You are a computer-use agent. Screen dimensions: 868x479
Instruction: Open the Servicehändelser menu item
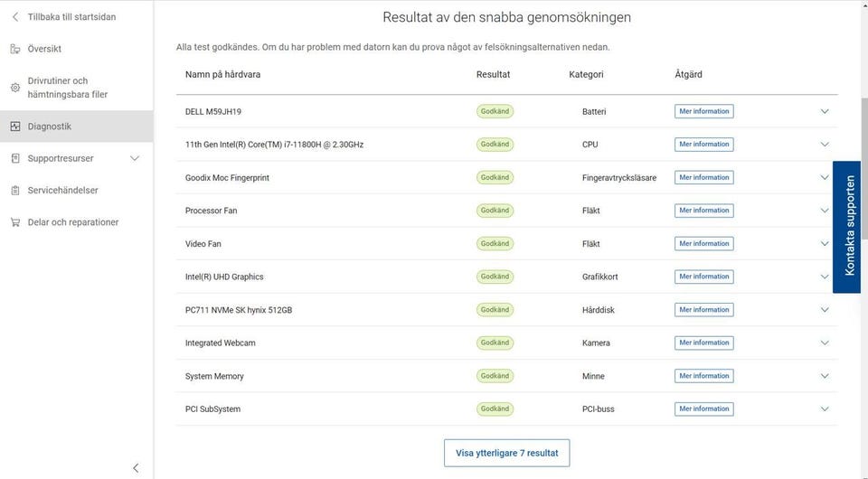63,191
